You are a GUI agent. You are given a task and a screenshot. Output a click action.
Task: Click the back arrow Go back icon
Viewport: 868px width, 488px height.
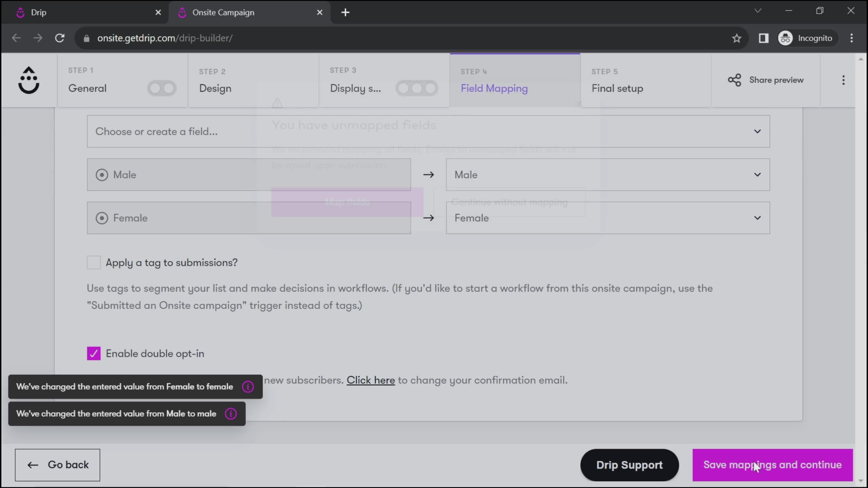tap(33, 464)
